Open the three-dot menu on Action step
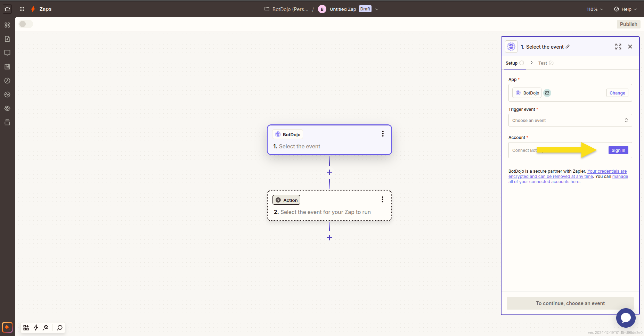Screen dimensions: 644x336 point(382,199)
